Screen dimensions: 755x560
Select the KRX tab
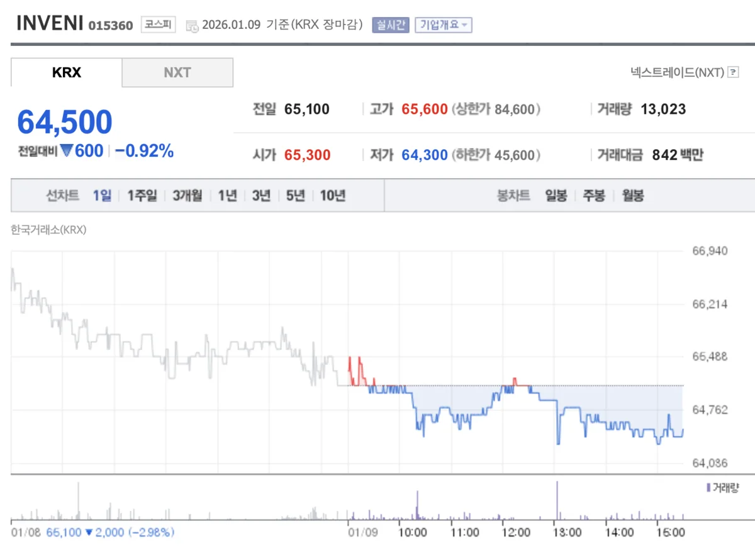[66, 72]
